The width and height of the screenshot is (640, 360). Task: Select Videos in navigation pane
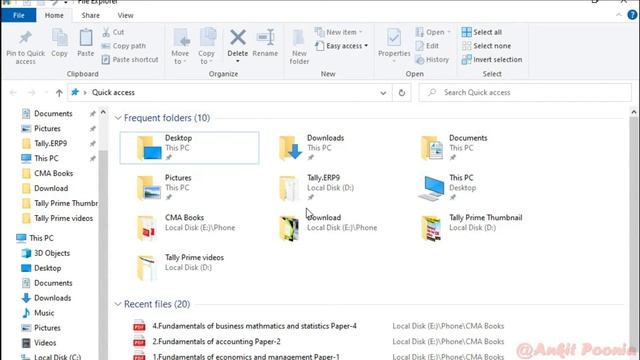pyautogui.click(x=45, y=343)
